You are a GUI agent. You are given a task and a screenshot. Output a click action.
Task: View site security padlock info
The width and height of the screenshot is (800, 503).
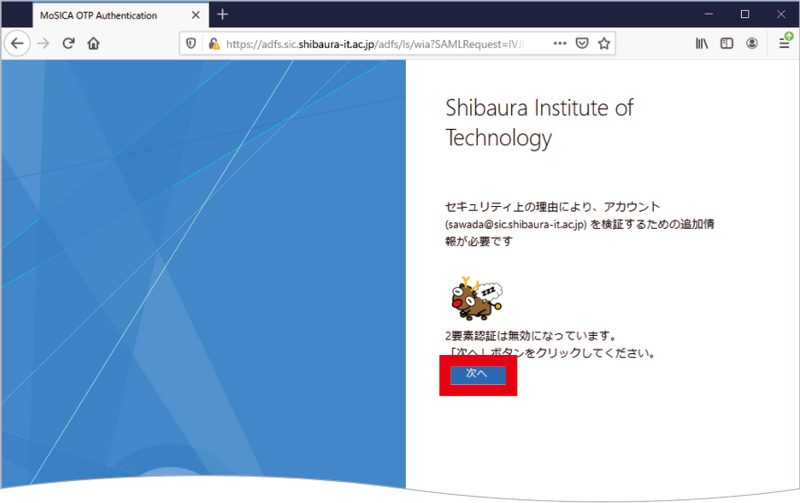pos(214,44)
